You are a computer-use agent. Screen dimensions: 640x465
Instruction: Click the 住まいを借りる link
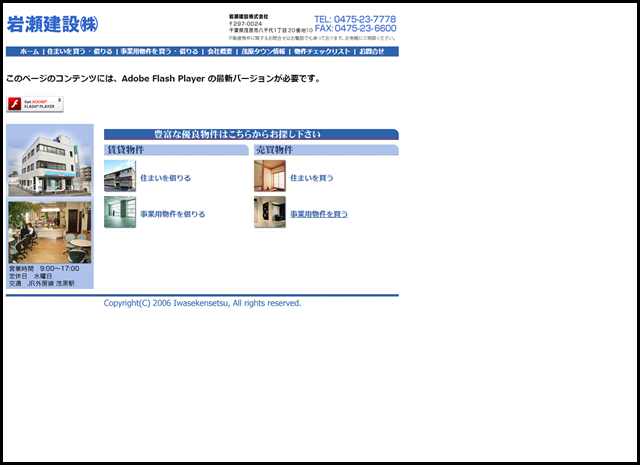coord(165,178)
